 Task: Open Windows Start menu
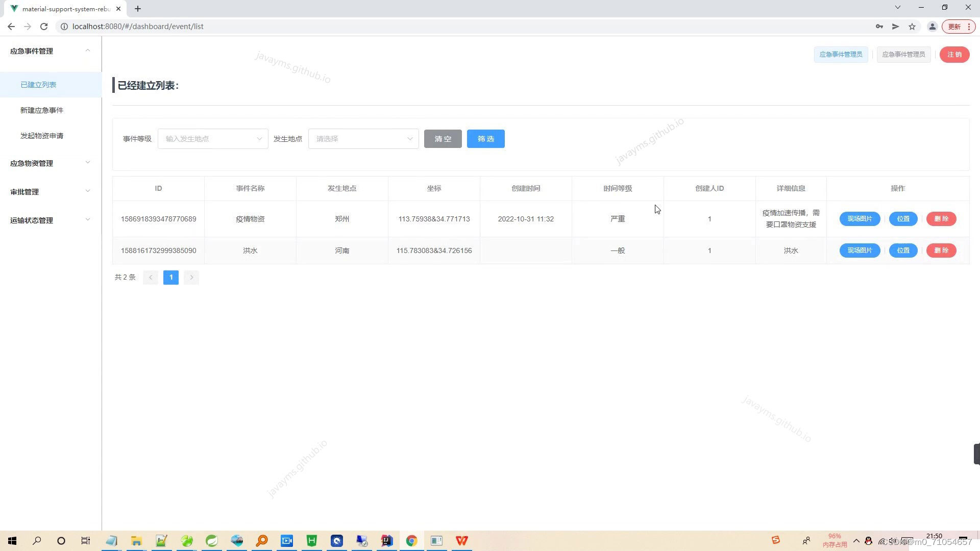pyautogui.click(x=12, y=541)
